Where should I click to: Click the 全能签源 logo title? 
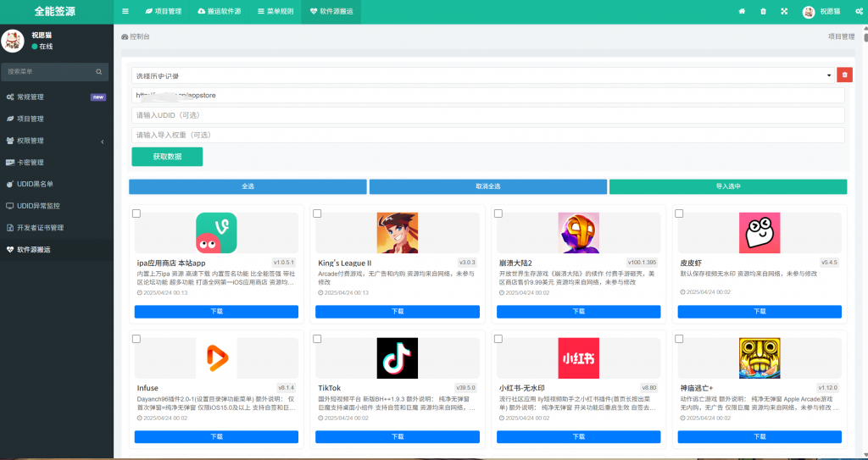pos(55,11)
